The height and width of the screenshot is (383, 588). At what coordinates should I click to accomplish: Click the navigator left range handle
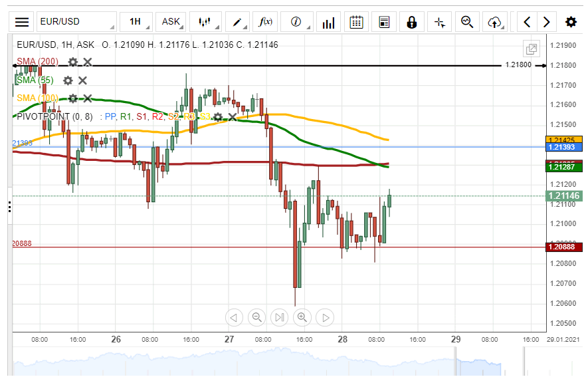(x=456, y=362)
